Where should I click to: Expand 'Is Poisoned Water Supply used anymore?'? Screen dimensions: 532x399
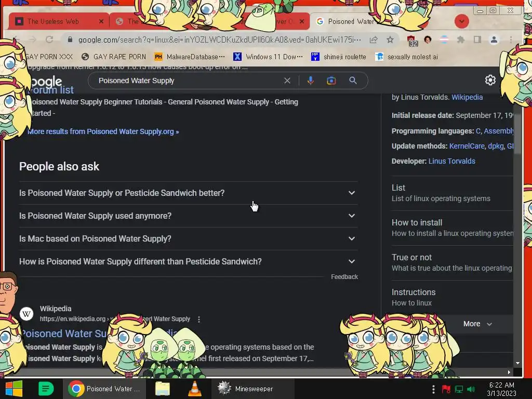click(188, 216)
